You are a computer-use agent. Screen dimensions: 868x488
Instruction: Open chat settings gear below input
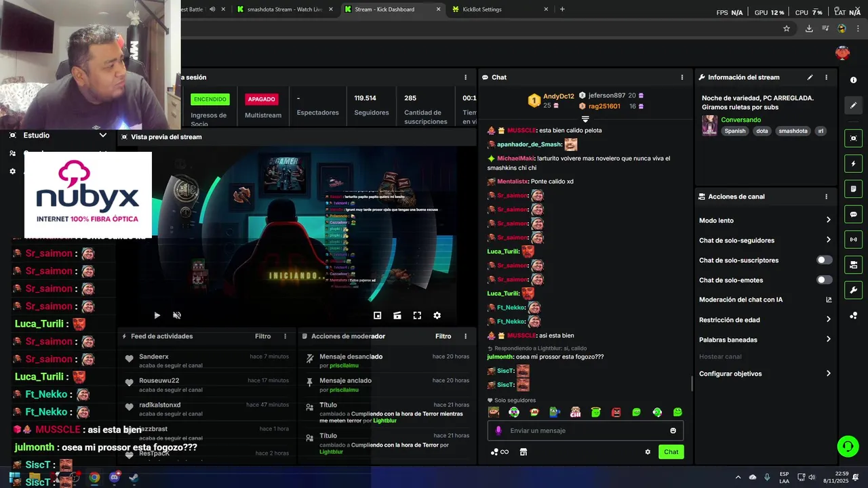click(x=648, y=452)
